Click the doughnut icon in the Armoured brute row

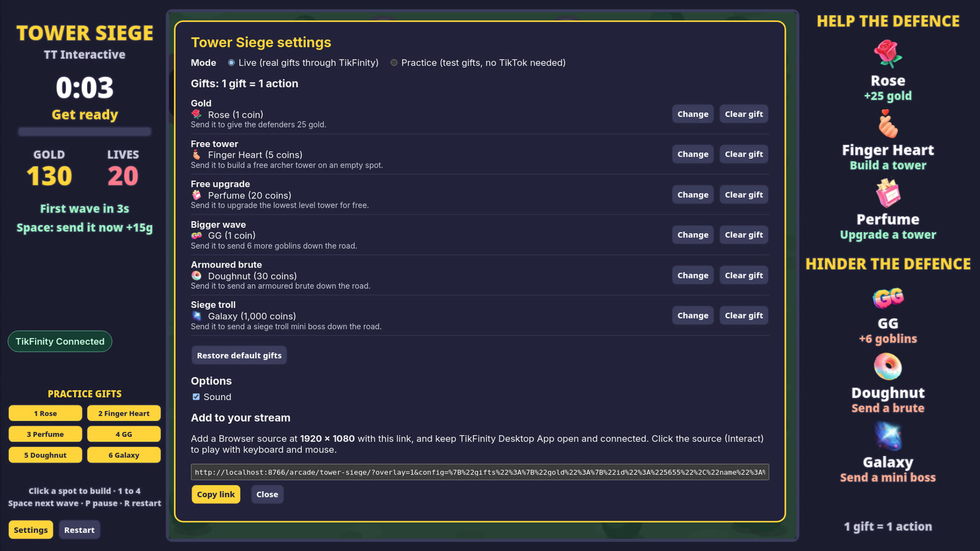click(197, 275)
